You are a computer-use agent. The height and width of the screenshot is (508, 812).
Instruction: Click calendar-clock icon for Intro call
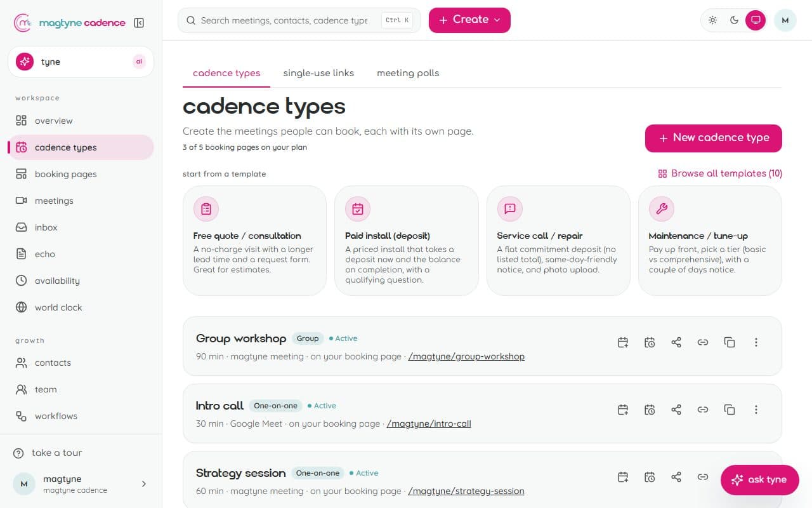[x=650, y=410]
